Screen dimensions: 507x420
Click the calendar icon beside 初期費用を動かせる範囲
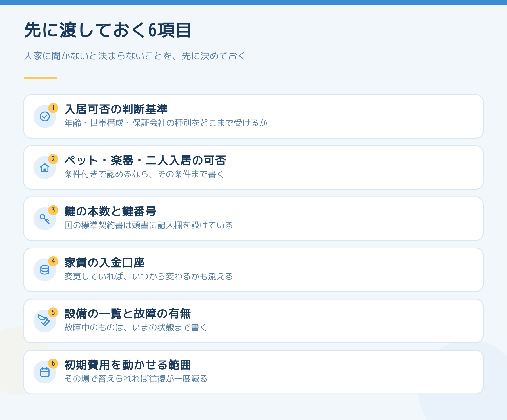click(x=45, y=372)
